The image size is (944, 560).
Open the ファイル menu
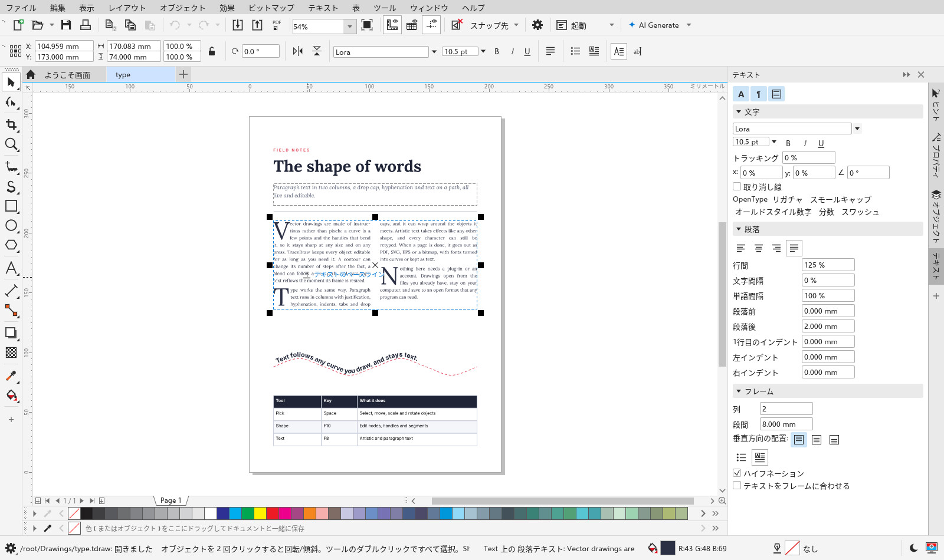(21, 8)
